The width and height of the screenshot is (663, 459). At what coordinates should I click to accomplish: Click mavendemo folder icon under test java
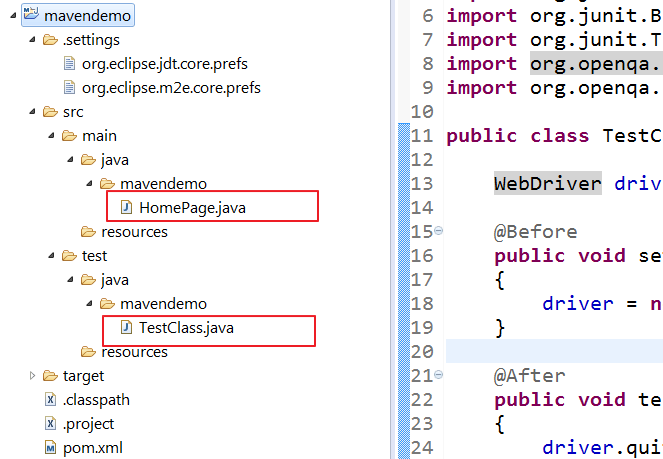click(x=107, y=304)
